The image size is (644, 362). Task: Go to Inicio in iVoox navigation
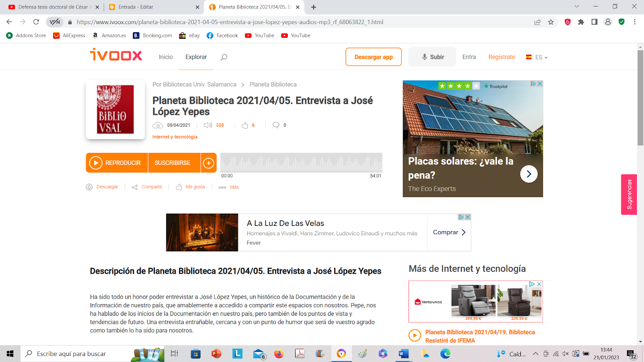point(166,57)
